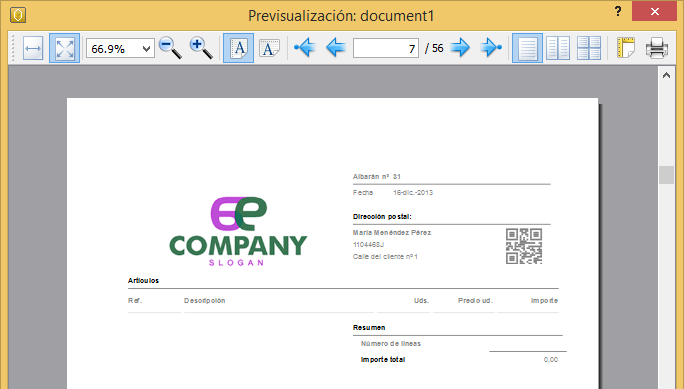Click the page number input field
The image size is (684, 389).
[386, 48]
